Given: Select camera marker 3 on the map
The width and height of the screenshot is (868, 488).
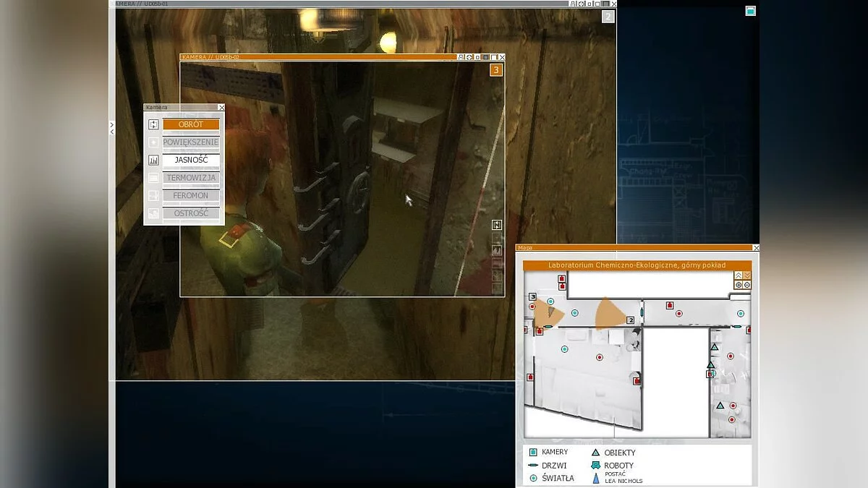Looking at the screenshot, I should [533, 297].
